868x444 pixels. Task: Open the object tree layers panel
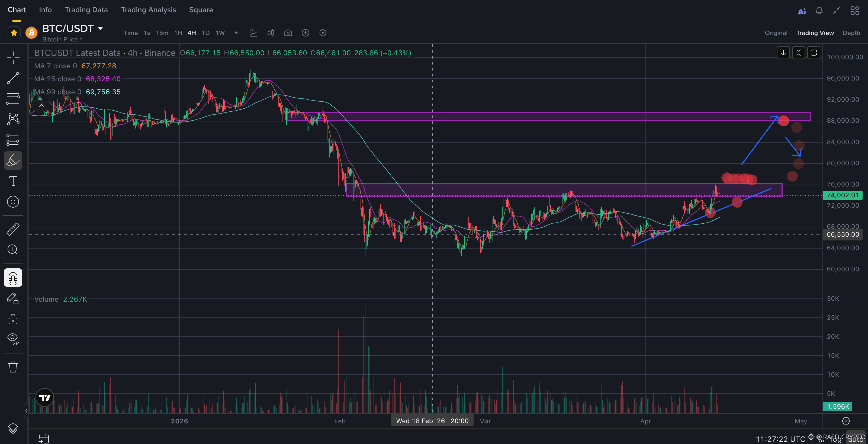pyautogui.click(x=13, y=428)
